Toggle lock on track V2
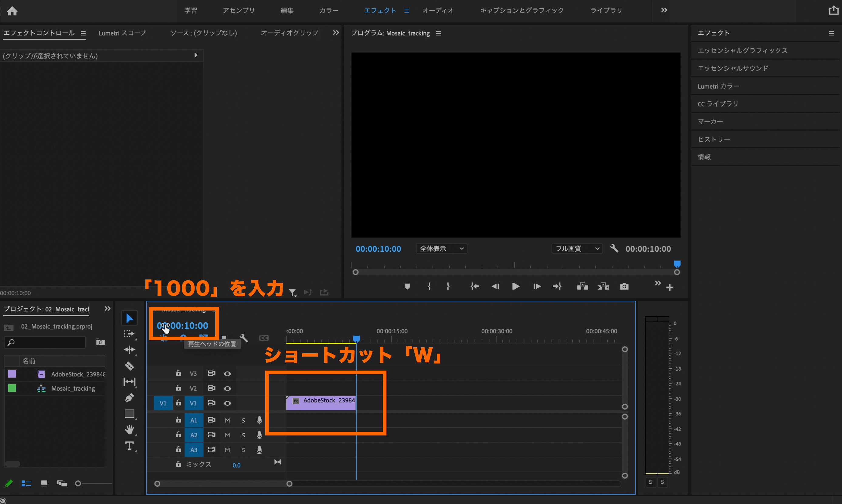Image resolution: width=842 pixels, height=504 pixels. coord(178,388)
